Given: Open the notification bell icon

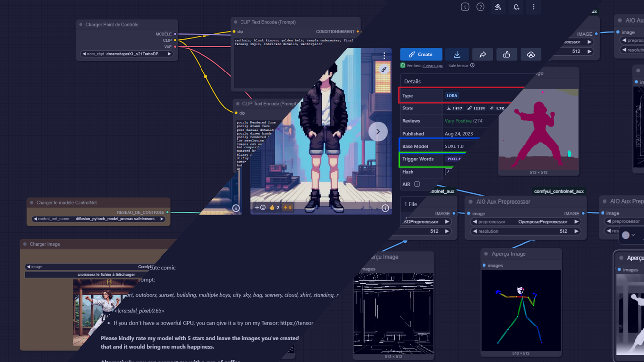Looking at the screenshot, I should click(x=516, y=7).
